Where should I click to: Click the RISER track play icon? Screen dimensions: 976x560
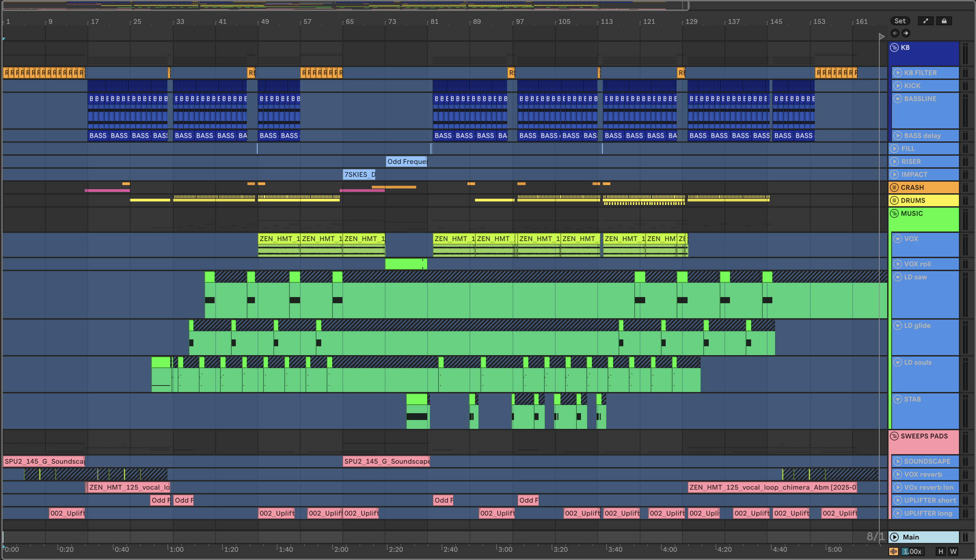[x=895, y=162]
